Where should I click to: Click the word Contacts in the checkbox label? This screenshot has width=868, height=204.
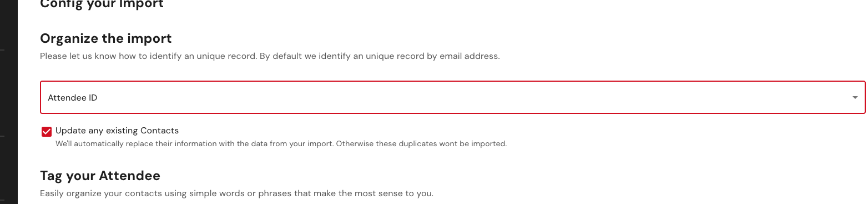(x=159, y=131)
